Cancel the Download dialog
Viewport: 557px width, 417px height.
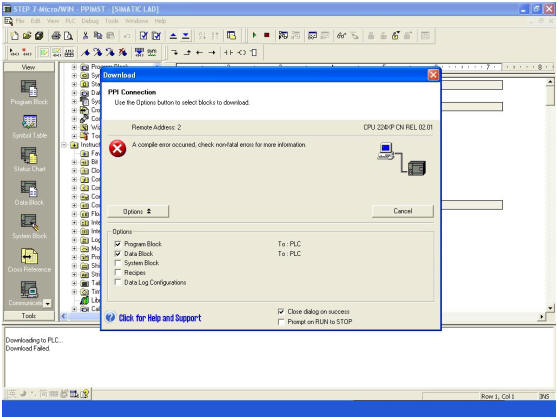[403, 211]
